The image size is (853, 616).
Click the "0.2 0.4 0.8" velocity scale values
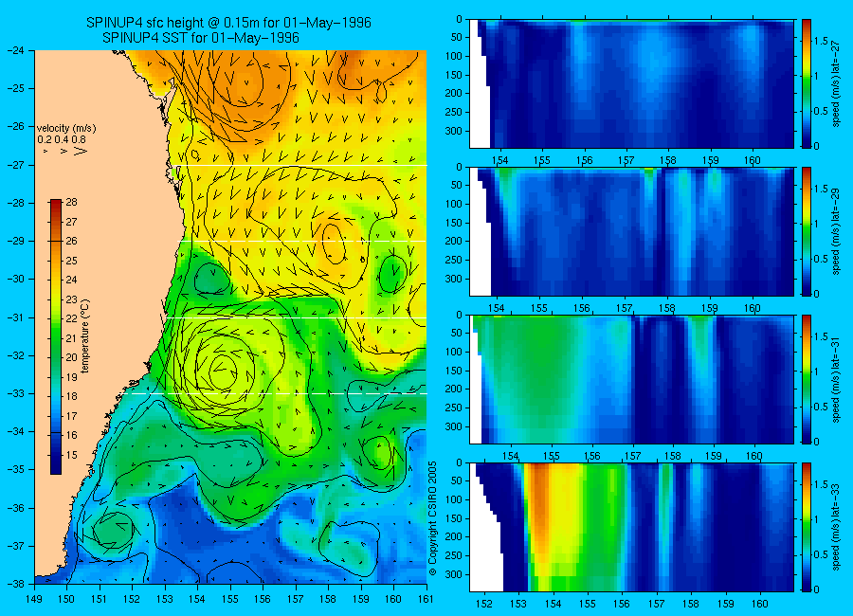pos(62,139)
